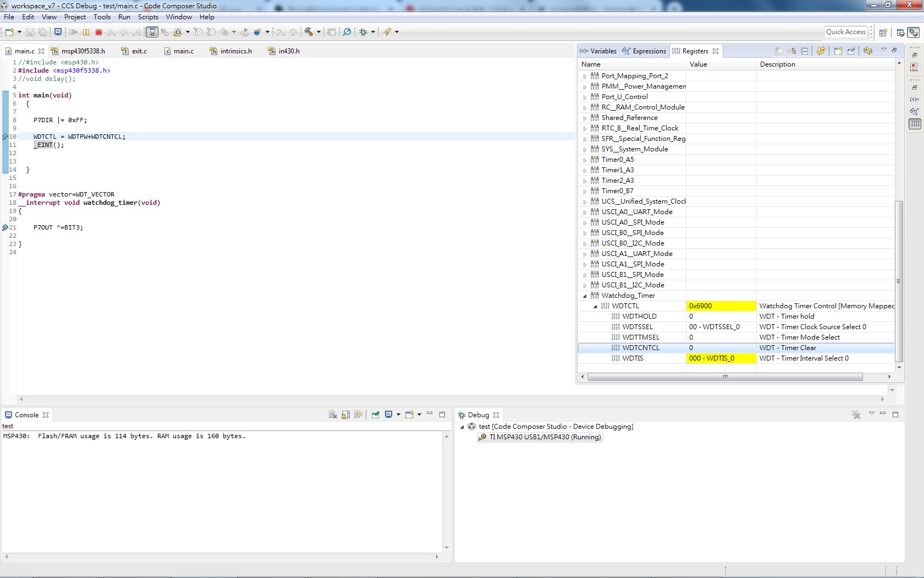Click the Variables fast-view icon in right trim

pyautogui.click(x=915, y=100)
